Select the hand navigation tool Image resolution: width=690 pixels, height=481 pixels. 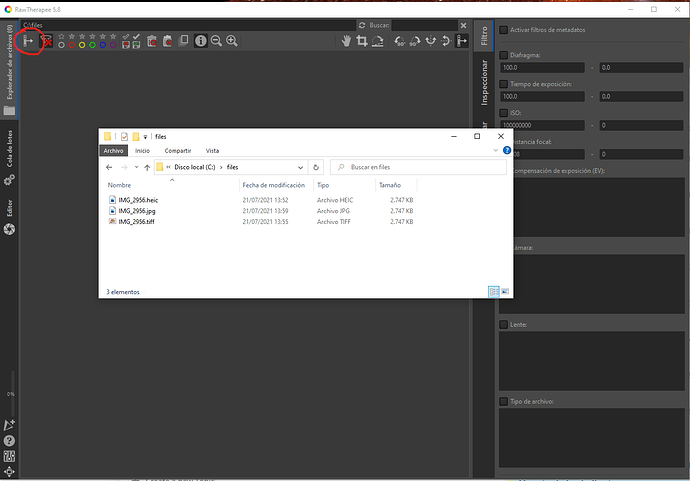(347, 41)
